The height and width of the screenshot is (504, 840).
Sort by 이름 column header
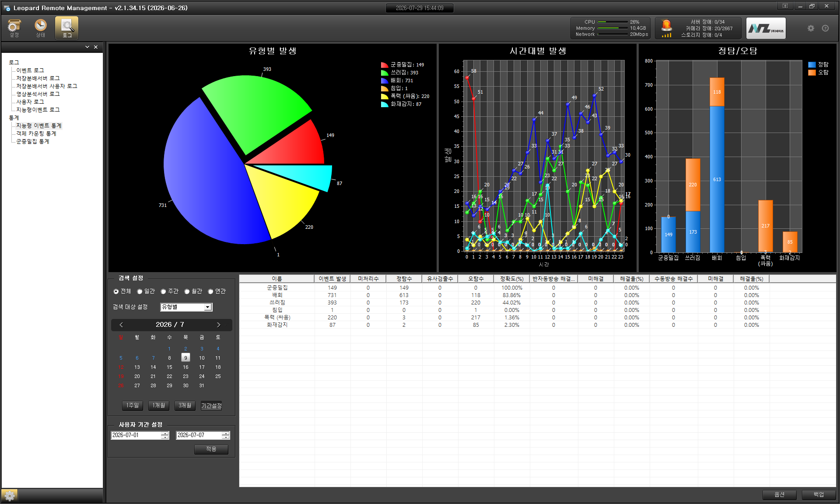pyautogui.click(x=276, y=279)
